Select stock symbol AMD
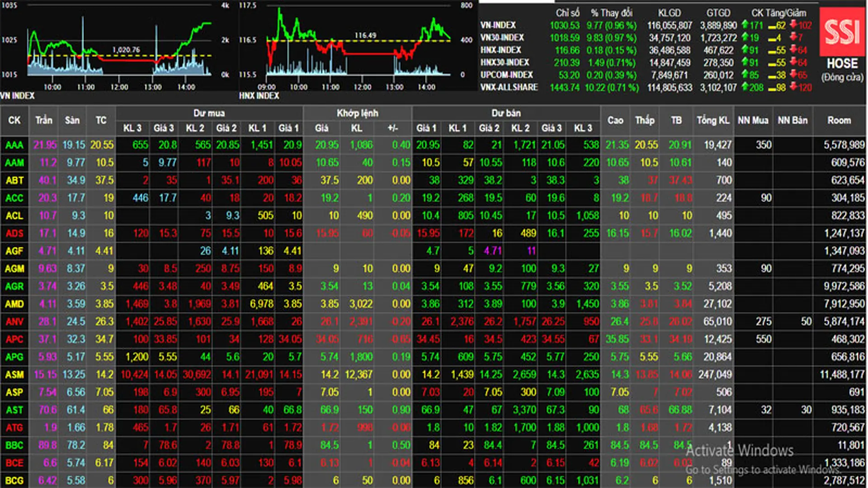The image size is (868, 488). pos(14,304)
